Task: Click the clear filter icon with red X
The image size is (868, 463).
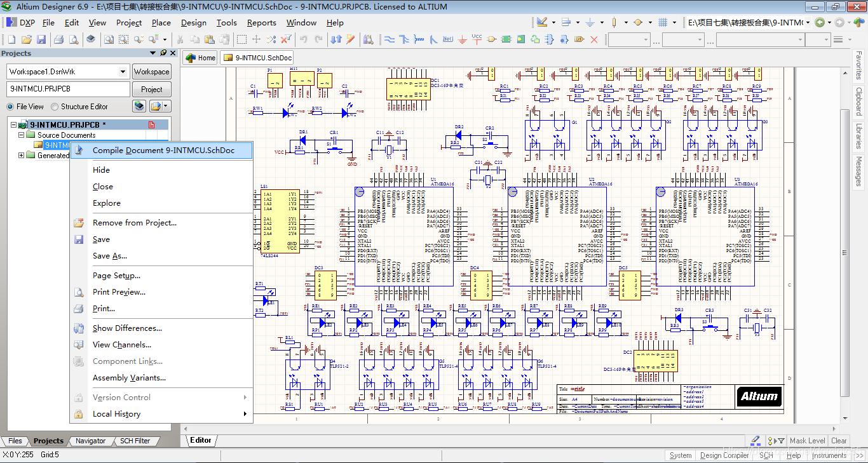Action: tap(286, 39)
